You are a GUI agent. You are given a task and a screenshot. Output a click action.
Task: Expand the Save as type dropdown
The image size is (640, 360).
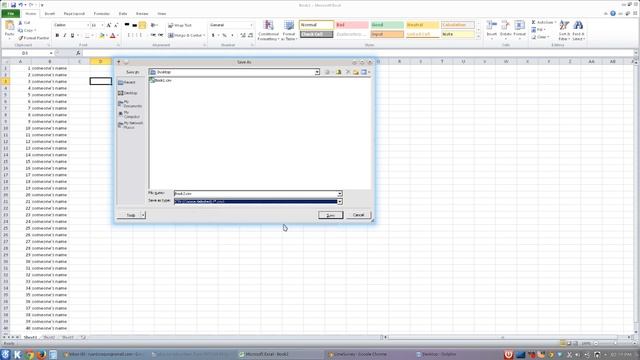340,202
